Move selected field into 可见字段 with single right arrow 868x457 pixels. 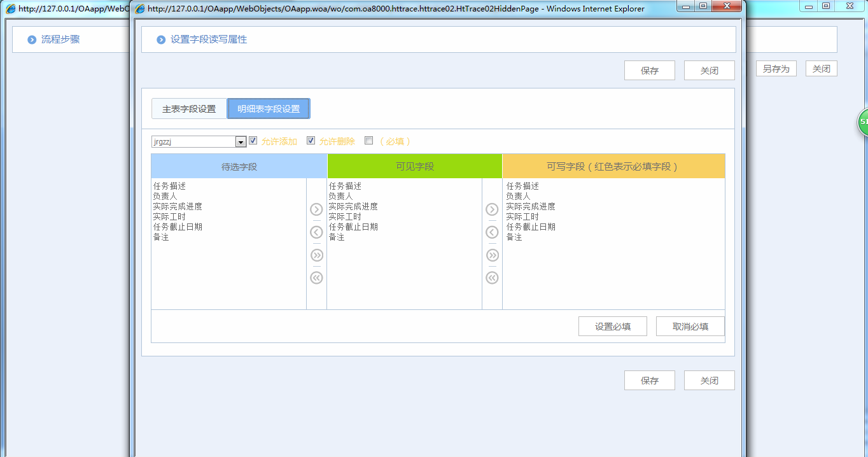click(x=316, y=209)
